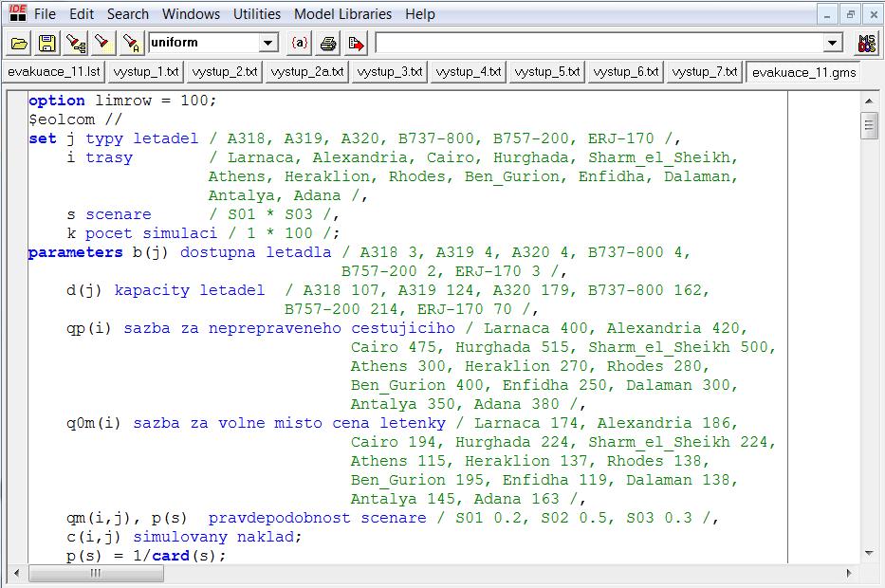Click the horizontal scrollbar left arrow
The width and height of the screenshot is (885, 588).
[x=16, y=574]
